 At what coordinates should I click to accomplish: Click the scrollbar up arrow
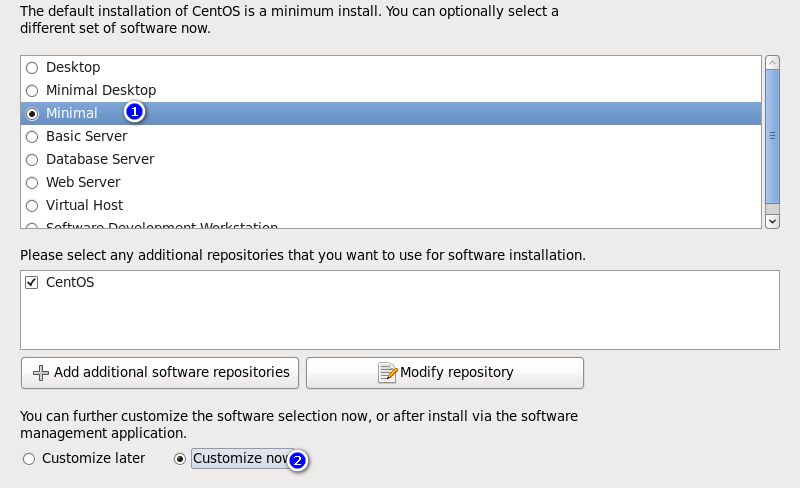tap(772, 63)
